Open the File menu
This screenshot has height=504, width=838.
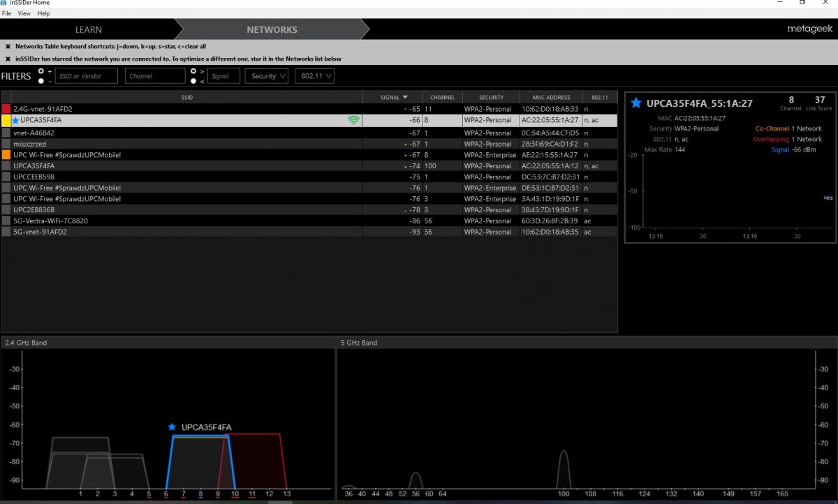[x=6, y=13]
